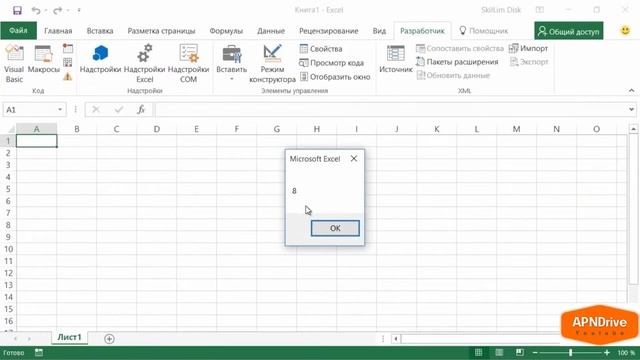This screenshot has width=640, height=360.
Task: Redo the last action
Action: tap(58, 10)
